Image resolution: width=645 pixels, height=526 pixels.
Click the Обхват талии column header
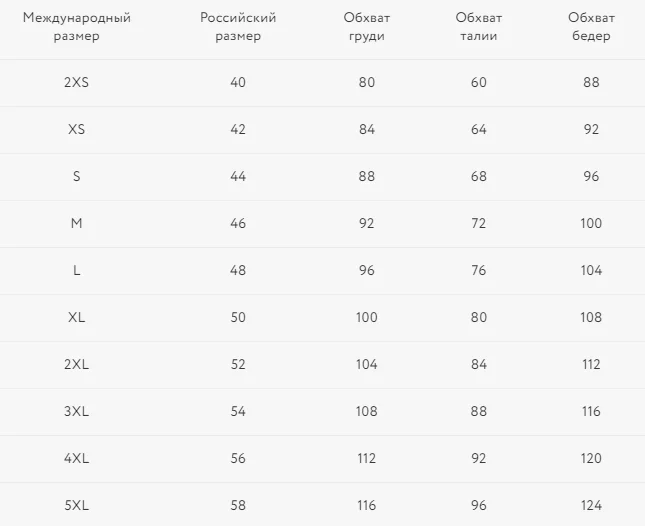point(478,27)
